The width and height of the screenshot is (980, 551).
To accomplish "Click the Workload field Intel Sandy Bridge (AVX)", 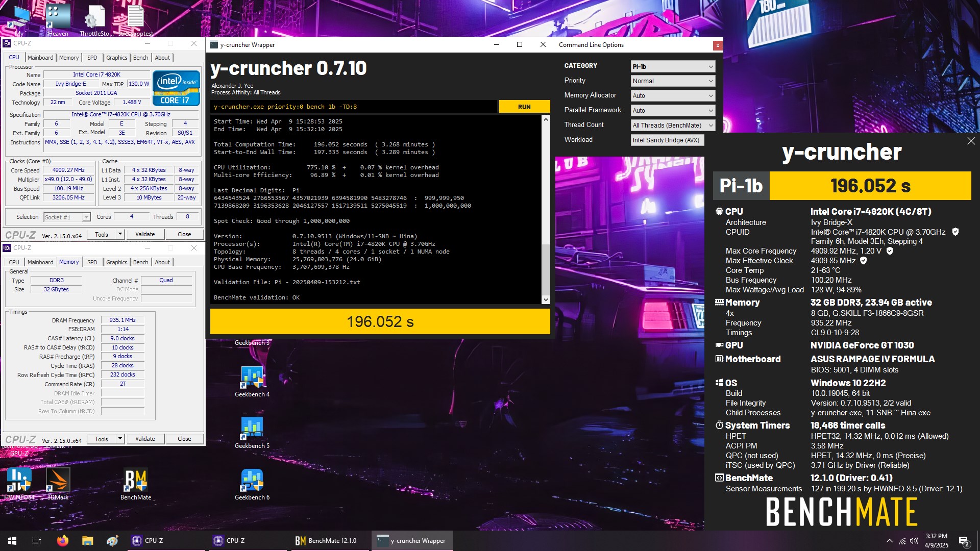I will 667,140.
